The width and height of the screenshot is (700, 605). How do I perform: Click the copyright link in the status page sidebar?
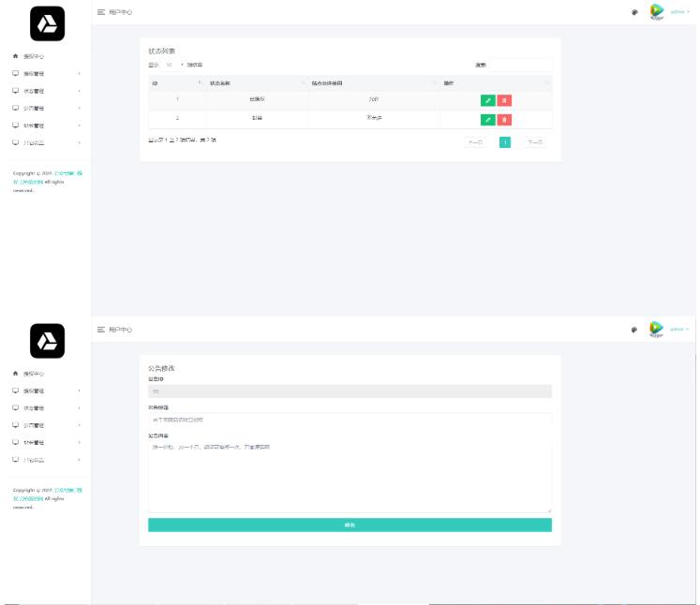(x=67, y=174)
